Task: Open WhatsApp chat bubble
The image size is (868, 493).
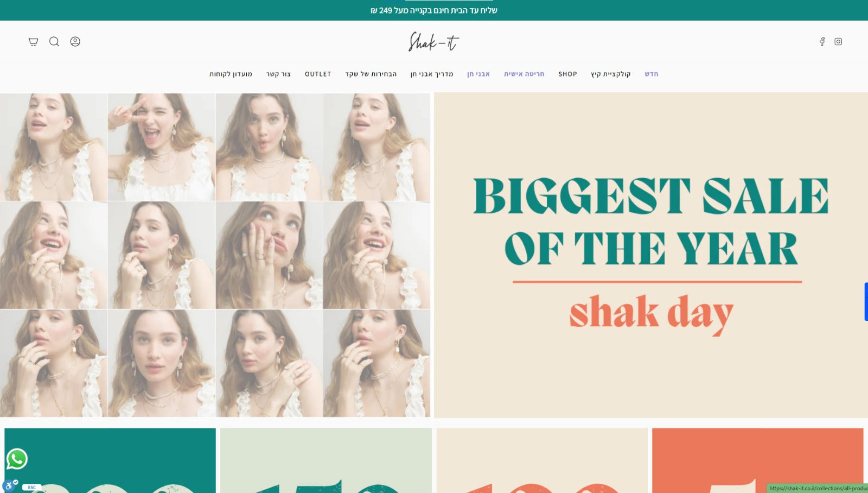Action: tap(17, 459)
